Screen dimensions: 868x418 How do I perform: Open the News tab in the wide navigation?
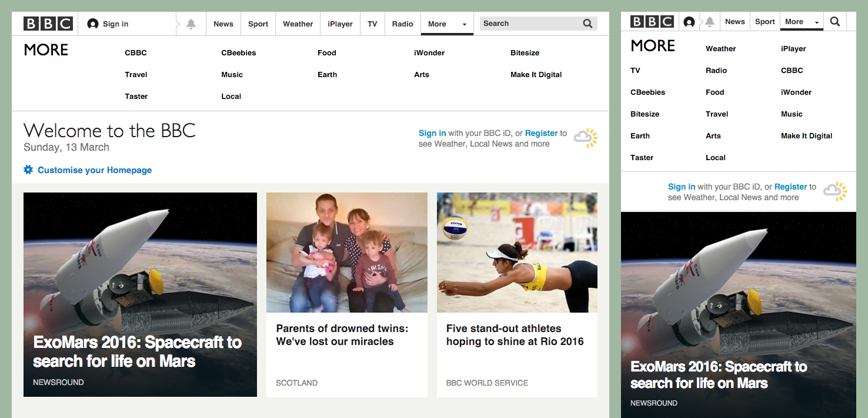coord(223,24)
